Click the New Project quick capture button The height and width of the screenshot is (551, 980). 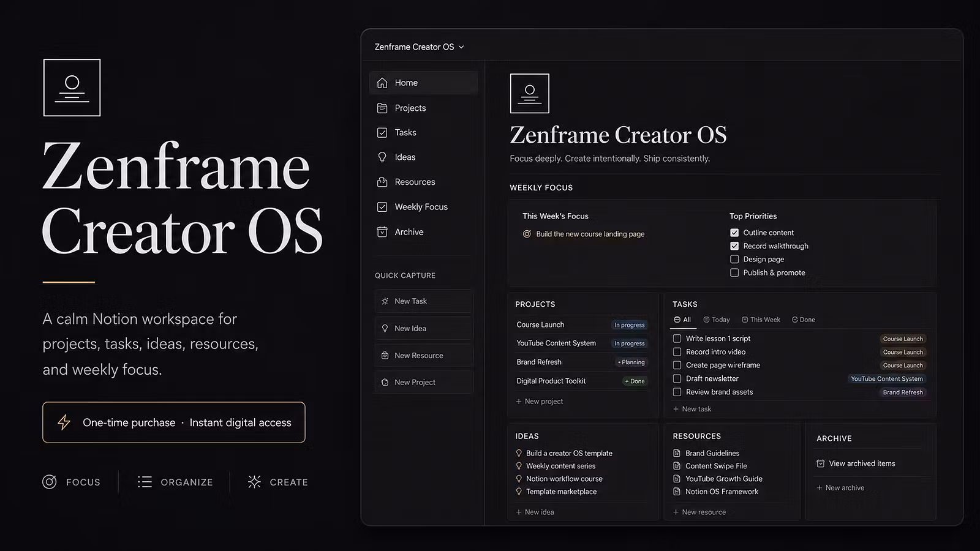tap(423, 382)
